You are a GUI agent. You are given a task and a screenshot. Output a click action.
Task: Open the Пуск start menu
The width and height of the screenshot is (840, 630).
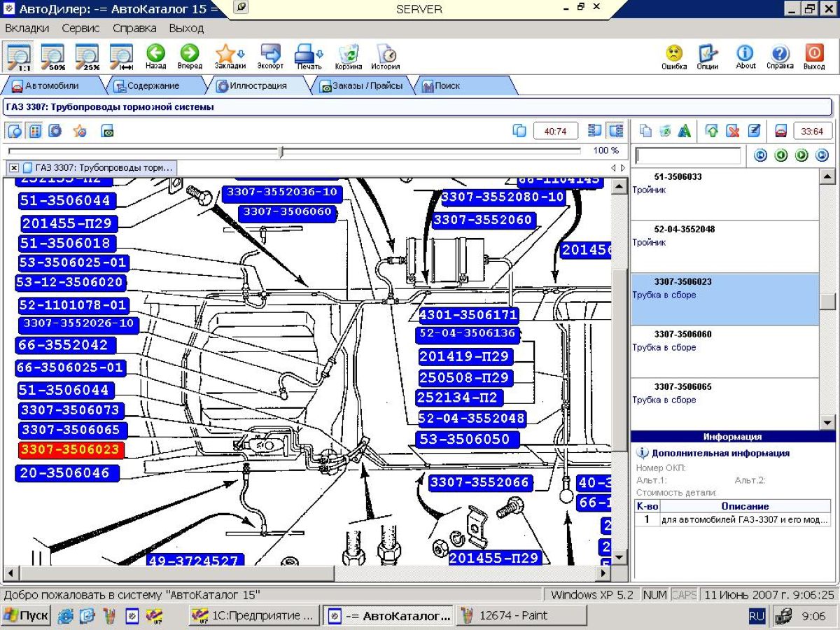pyautogui.click(x=26, y=616)
